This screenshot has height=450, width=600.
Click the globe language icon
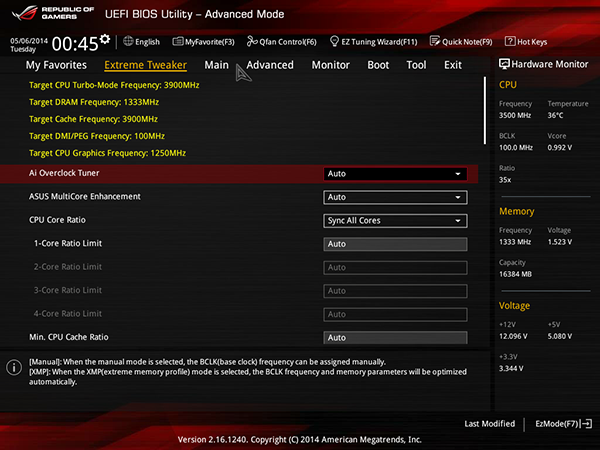(x=128, y=41)
